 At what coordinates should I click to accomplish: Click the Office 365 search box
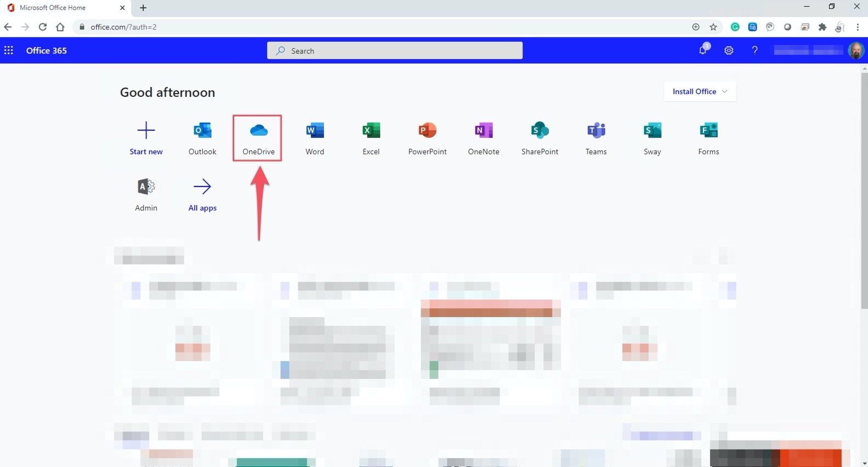click(394, 50)
